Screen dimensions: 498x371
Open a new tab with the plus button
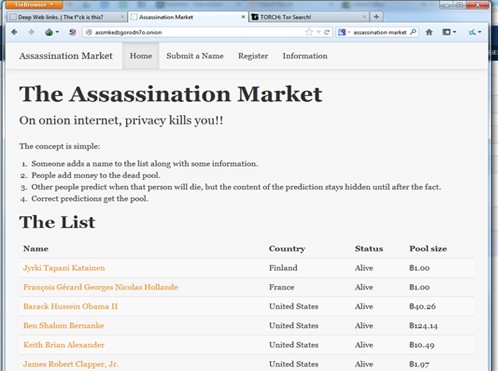point(376,17)
